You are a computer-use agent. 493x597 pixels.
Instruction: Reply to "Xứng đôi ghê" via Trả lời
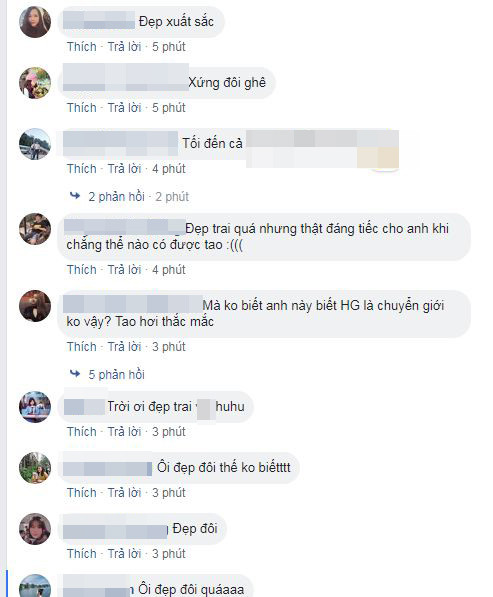tap(124, 107)
